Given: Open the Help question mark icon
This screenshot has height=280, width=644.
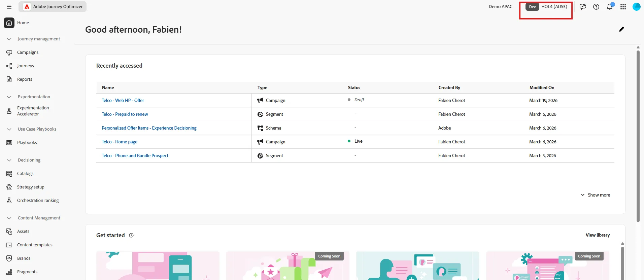Looking at the screenshot, I should tap(596, 7).
